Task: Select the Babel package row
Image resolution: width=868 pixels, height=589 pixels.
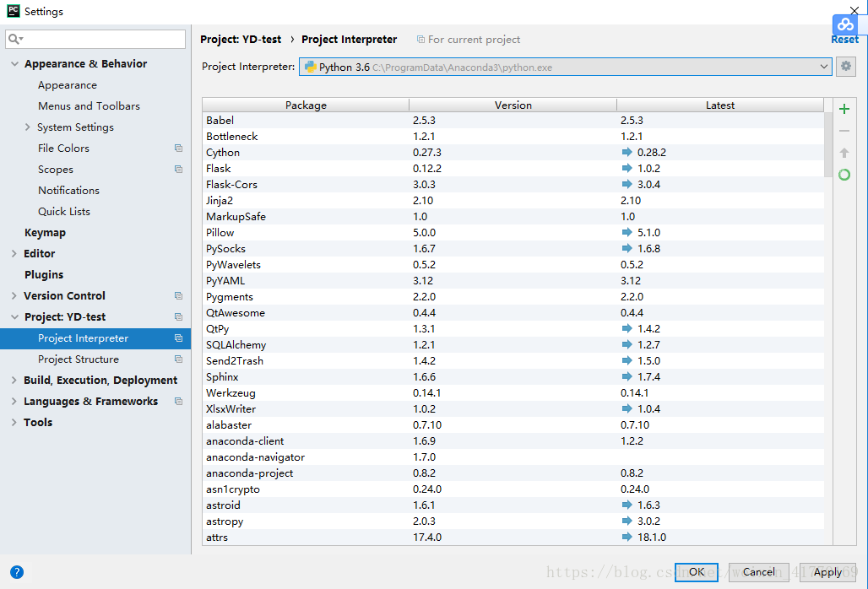Action: click(x=513, y=120)
